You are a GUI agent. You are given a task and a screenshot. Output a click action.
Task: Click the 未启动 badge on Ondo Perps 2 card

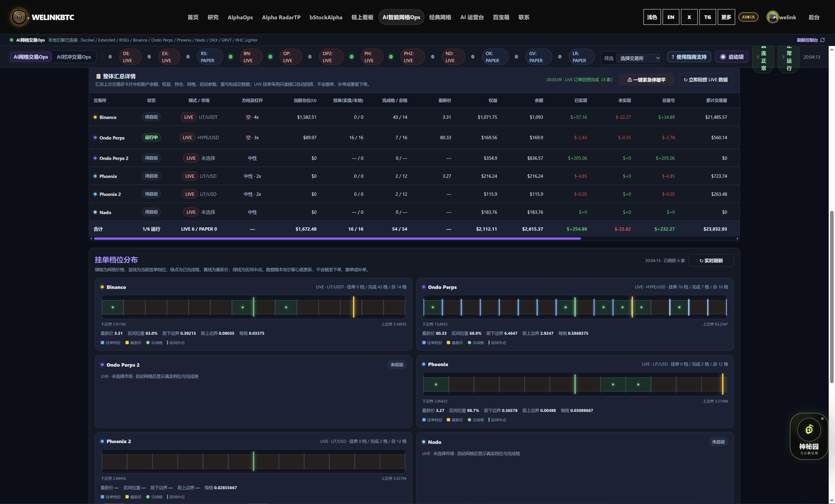click(397, 365)
